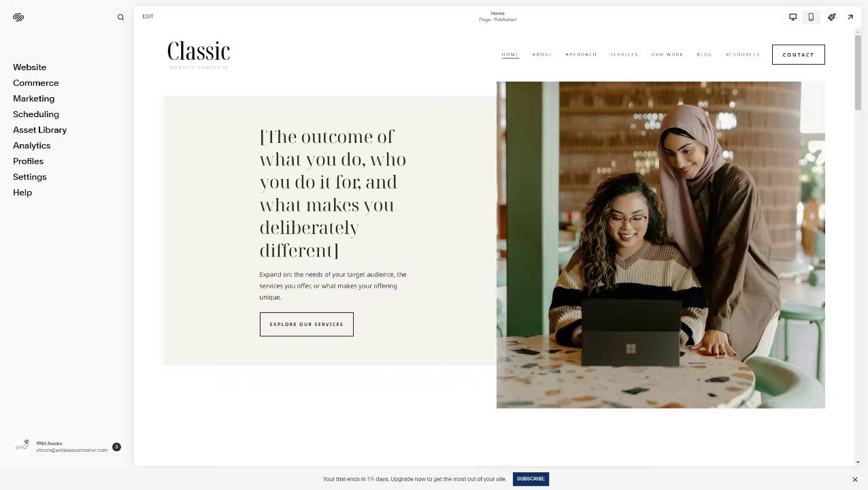Click the Squarespace logo icon
The image size is (868, 490).
18,17
